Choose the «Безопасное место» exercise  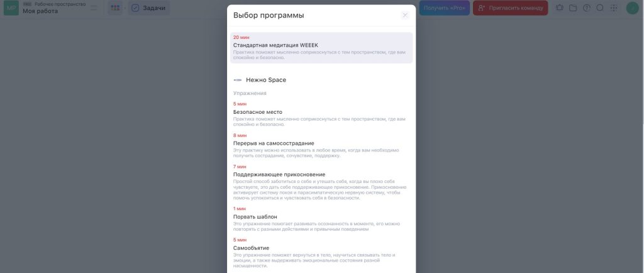point(258,112)
